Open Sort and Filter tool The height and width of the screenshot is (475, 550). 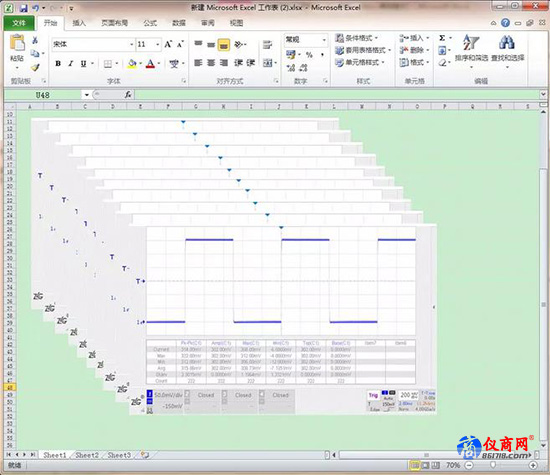[x=471, y=48]
